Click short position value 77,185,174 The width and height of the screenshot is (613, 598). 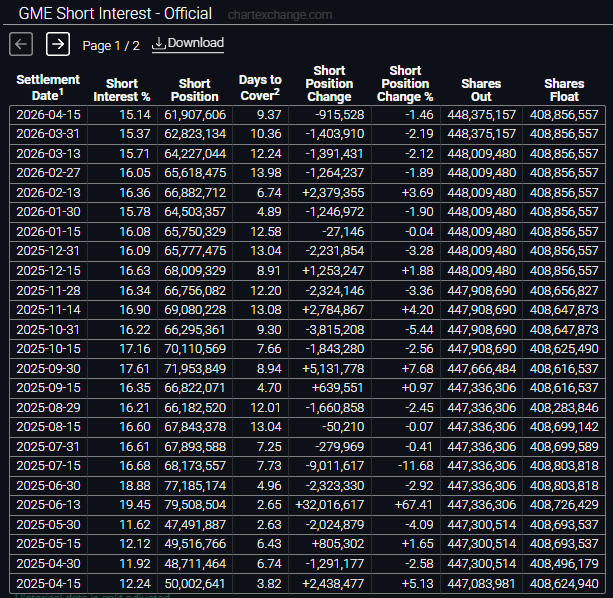(195, 485)
